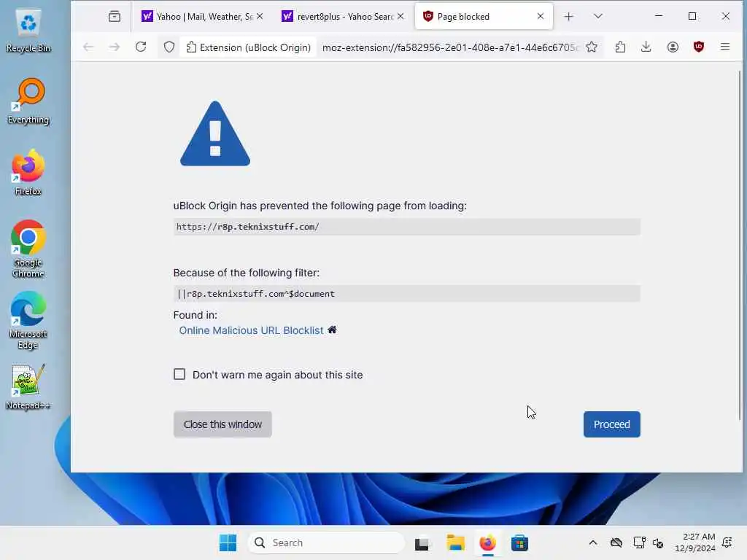Image resolution: width=747 pixels, height=560 pixels.
Task: Open Microsoft Edge desktop shortcut
Action: tap(28, 320)
